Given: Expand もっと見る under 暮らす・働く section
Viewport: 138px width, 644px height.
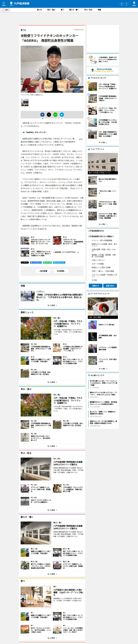Looking at the screenshot, I should pyautogui.click(x=52, y=574).
